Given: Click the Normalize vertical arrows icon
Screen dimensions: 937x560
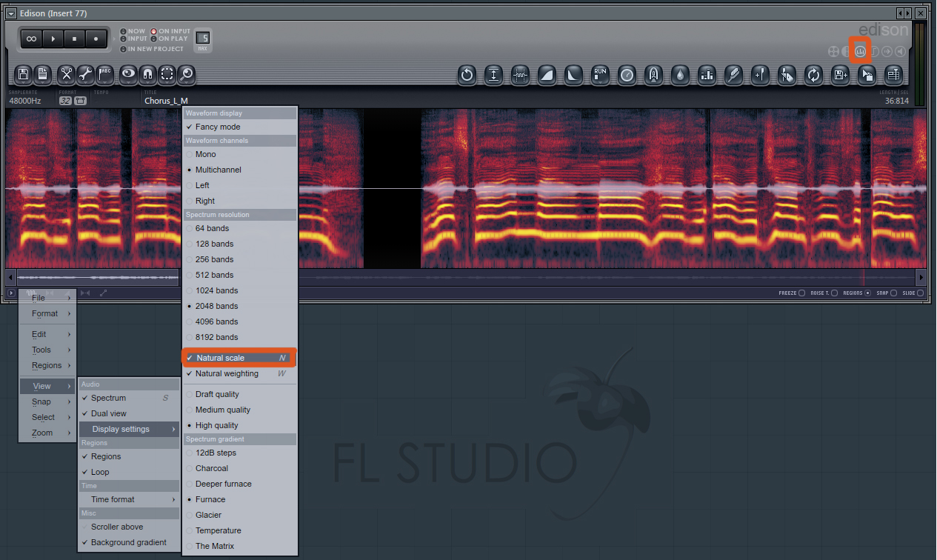Looking at the screenshot, I should point(494,74).
